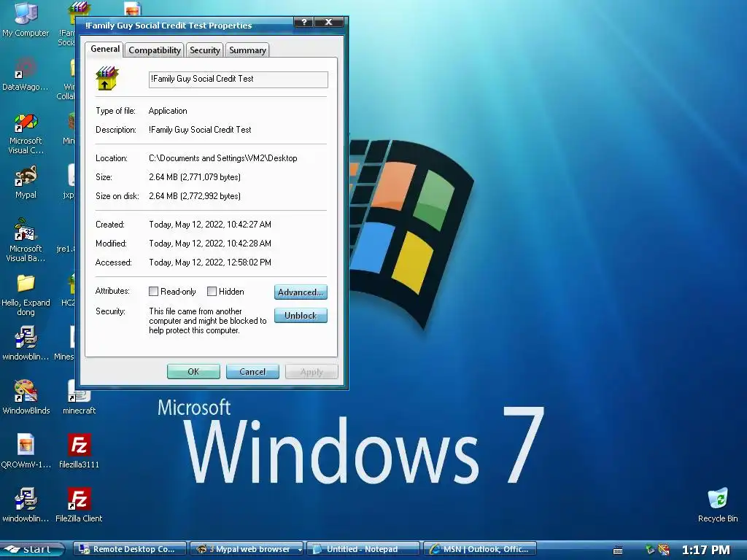
Task: Click the WinRAR file icon in Properties dialog
Action: point(107,79)
